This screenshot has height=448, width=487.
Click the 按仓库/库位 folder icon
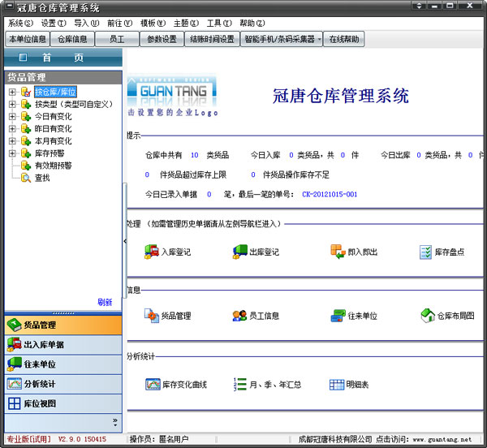[x=26, y=92]
